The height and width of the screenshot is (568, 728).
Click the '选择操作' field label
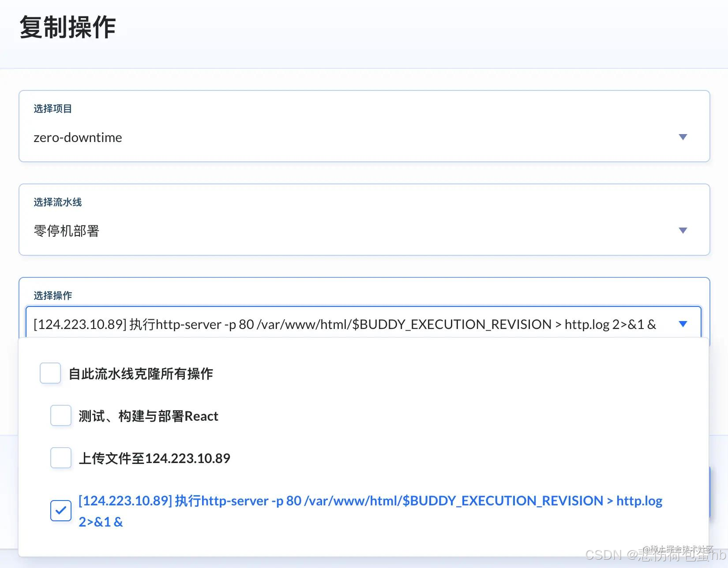(x=53, y=295)
